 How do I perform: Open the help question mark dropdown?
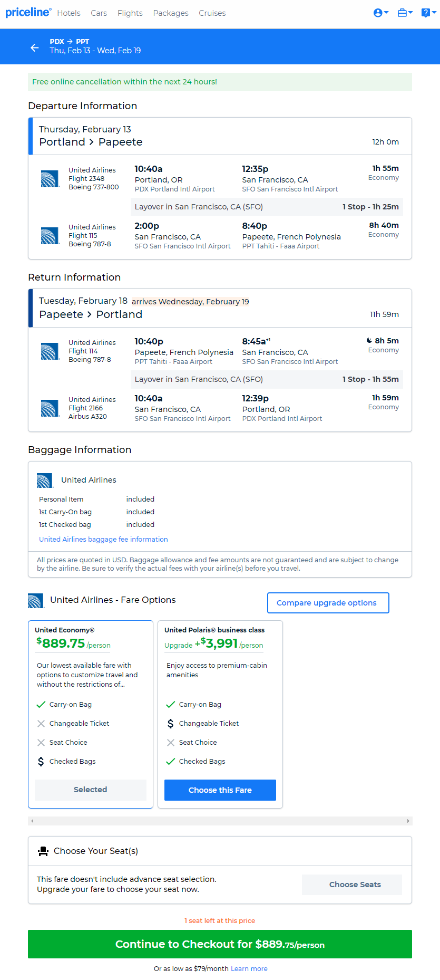click(x=428, y=13)
